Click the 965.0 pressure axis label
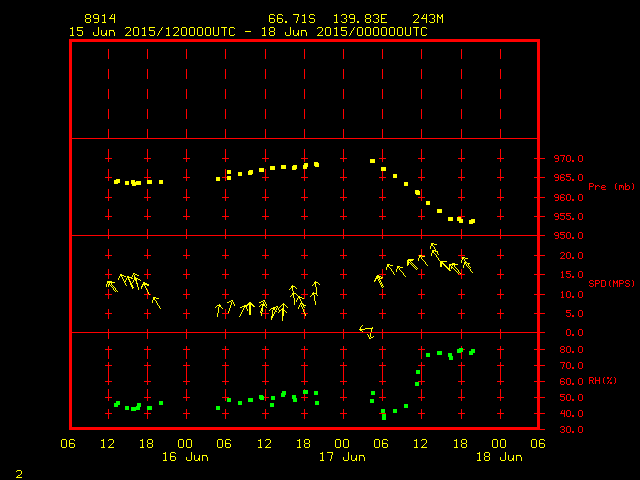 [569, 178]
